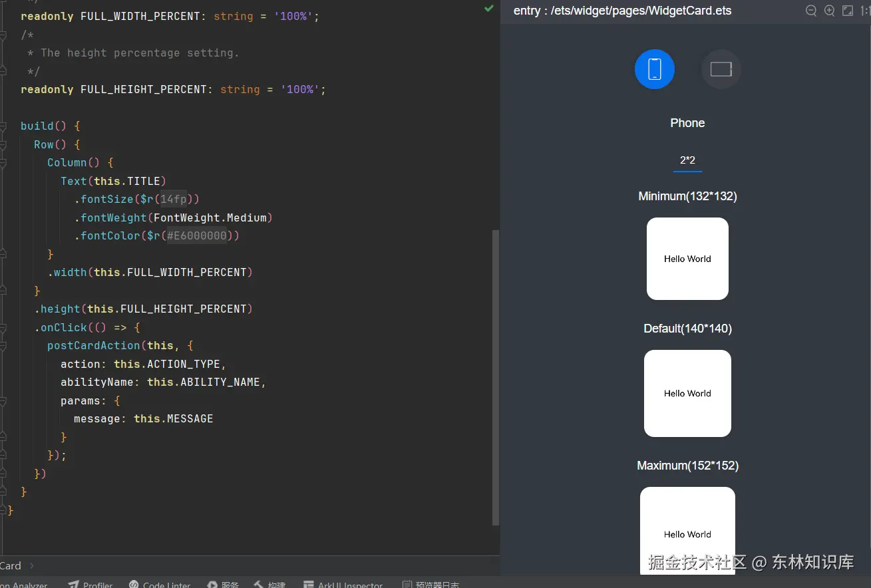Open the 构建 build tool window
The height and width of the screenshot is (588, 871).
[x=269, y=584]
